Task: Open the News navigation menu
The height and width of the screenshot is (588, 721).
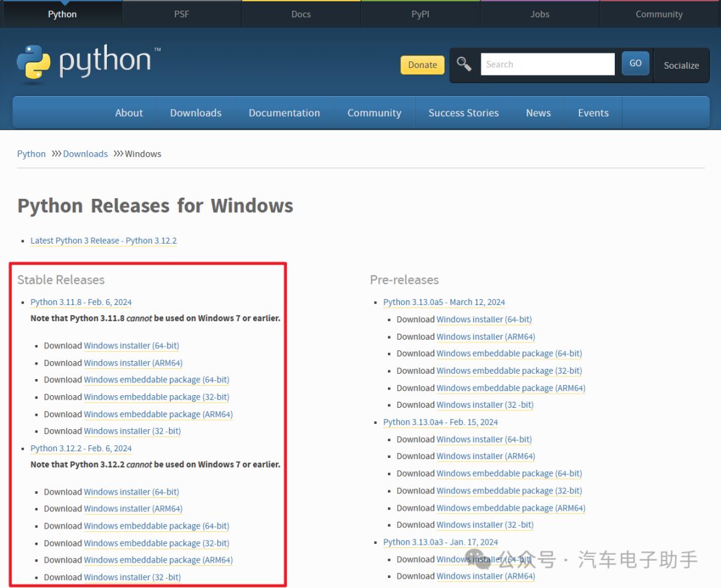Action: (539, 113)
